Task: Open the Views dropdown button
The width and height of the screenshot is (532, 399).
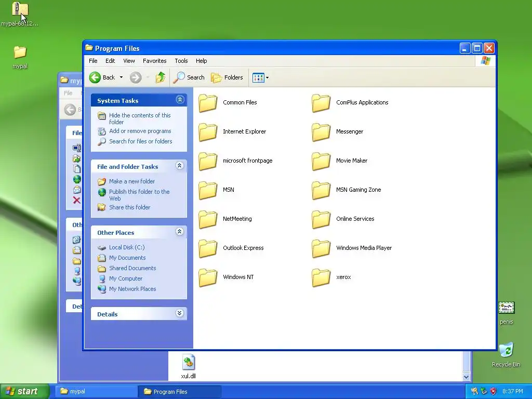Action: (260, 78)
